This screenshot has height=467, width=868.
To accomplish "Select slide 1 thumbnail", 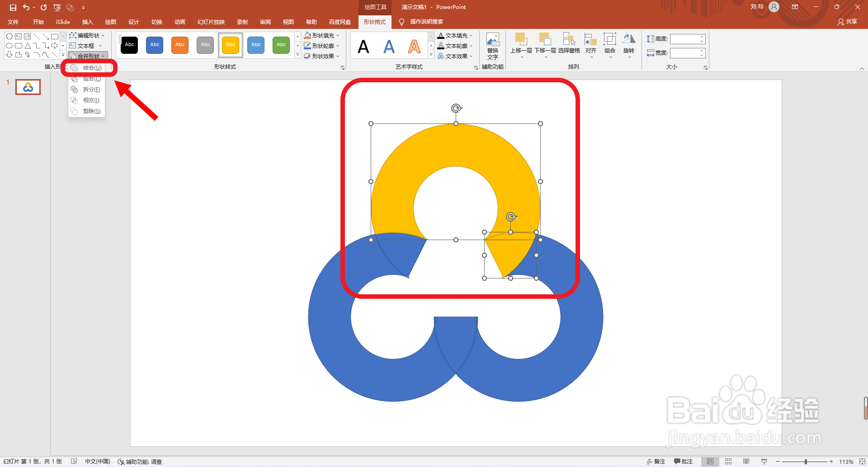I will pos(28,87).
